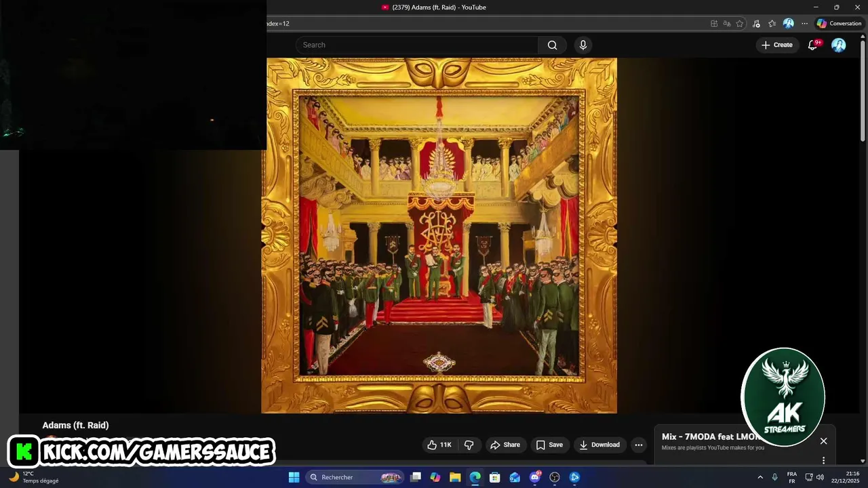Open weather widget showing 12°C
This screenshot has width=868, height=488.
[x=34, y=477]
